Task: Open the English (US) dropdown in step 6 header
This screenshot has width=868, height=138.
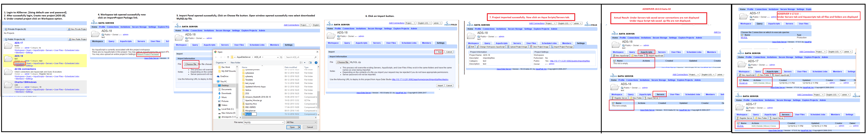Action: click(x=424, y=23)
